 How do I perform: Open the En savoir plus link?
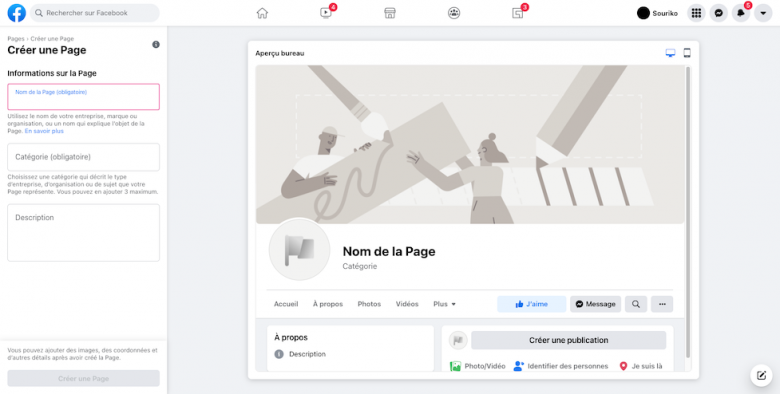[44, 131]
